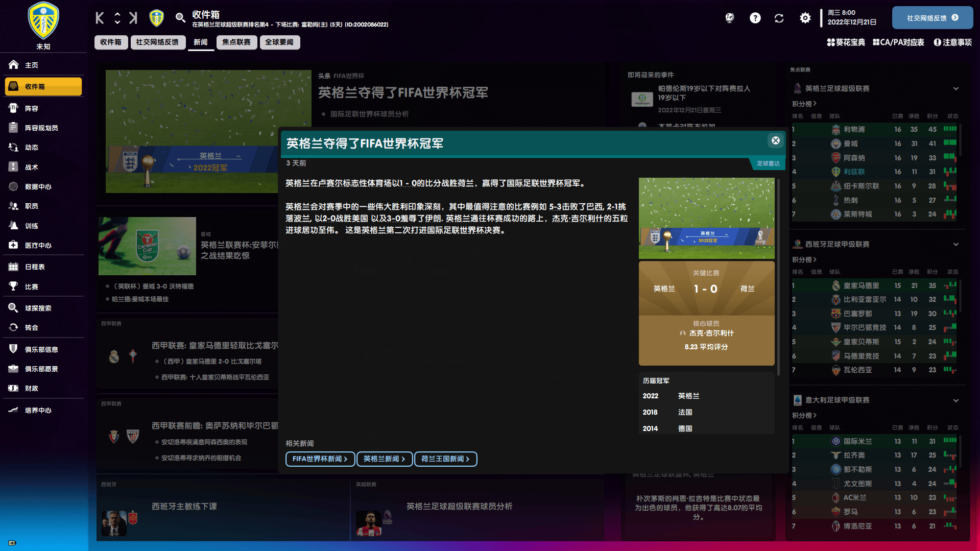980x551 pixels.
Task: Click the forward navigation arrow
Action: [x=134, y=18]
